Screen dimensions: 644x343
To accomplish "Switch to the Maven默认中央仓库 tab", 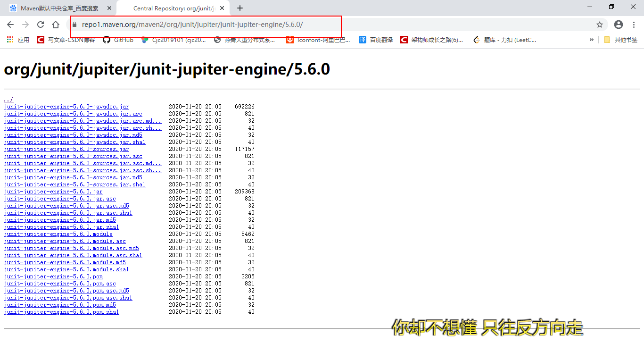I will click(x=59, y=8).
